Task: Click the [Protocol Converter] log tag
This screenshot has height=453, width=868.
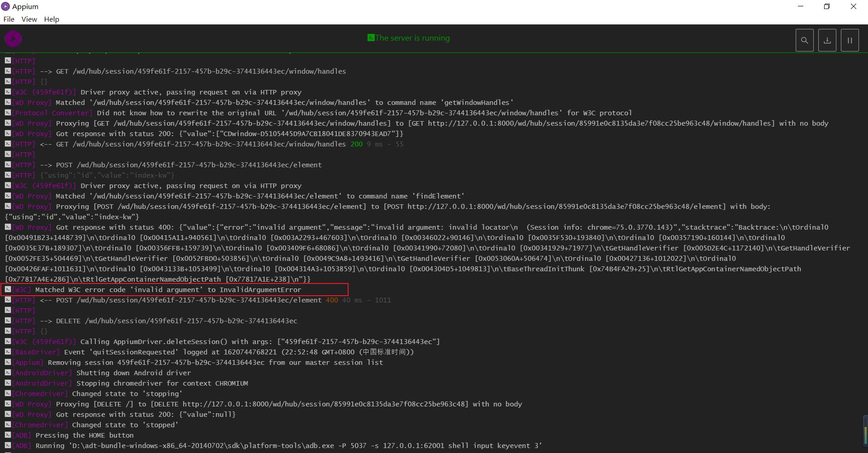Action: pyautogui.click(x=52, y=113)
